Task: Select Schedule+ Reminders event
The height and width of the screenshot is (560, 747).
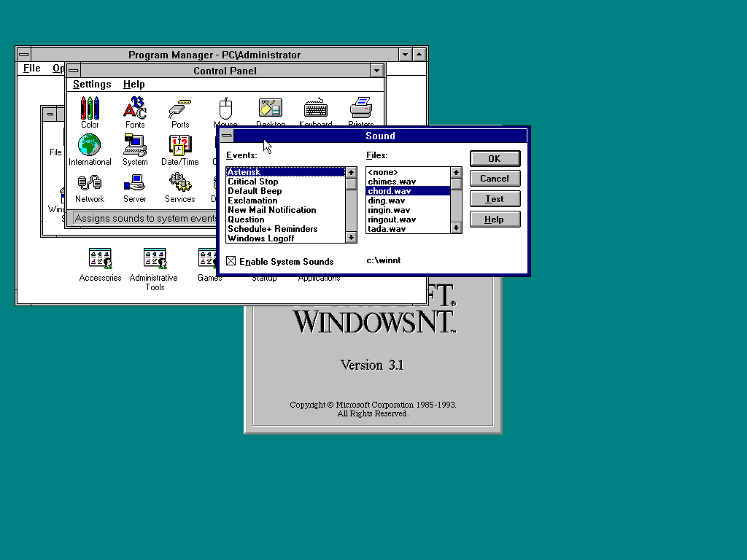Action: (285, 229)
